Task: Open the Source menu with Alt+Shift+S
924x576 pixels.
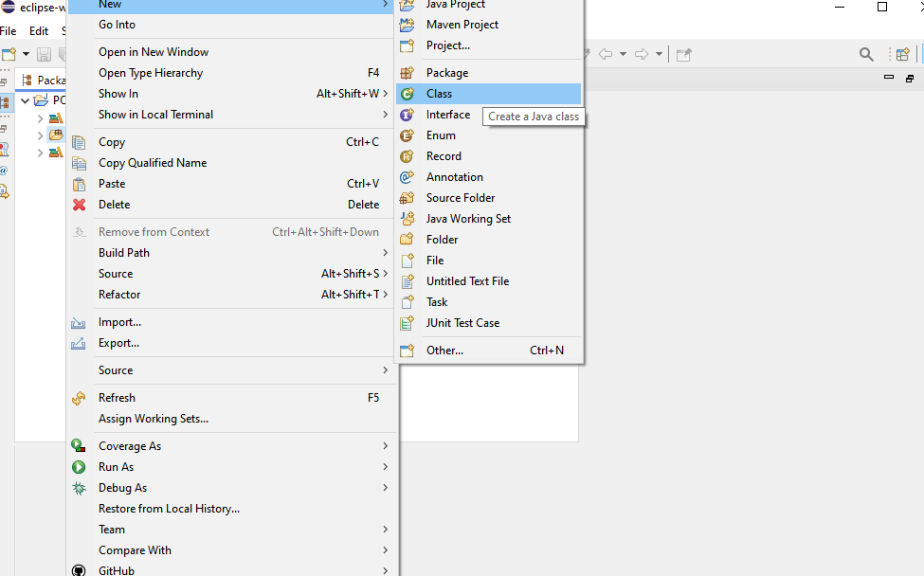Action: click(x=232, y=274)
